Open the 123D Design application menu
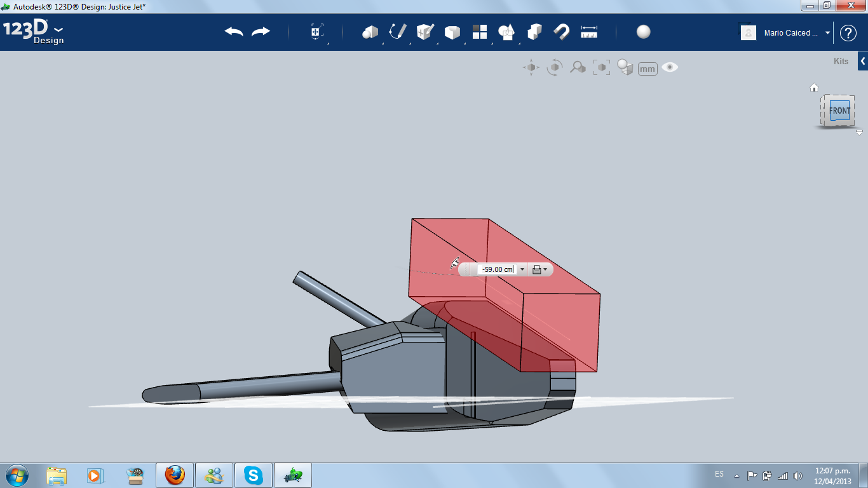The height and width of the screenshot is (488, 868). pos(34,32)
